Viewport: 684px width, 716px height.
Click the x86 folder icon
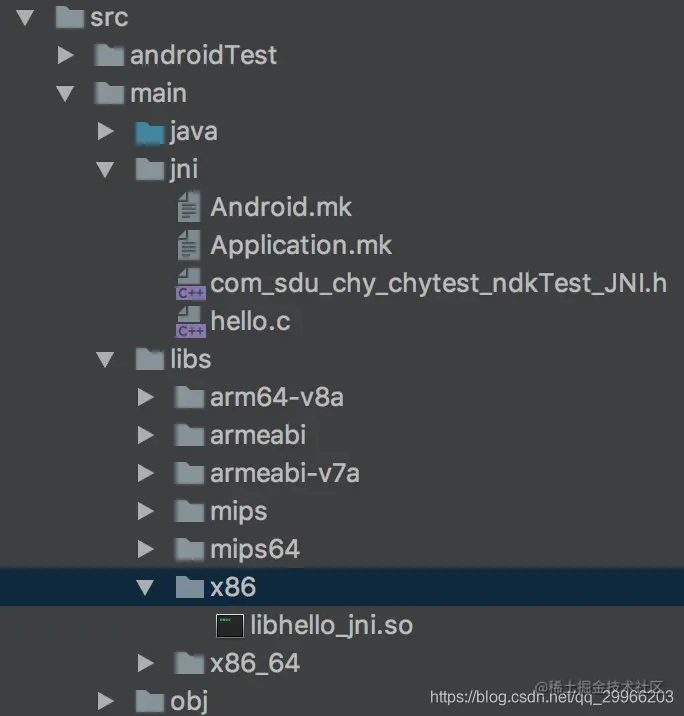[189, 587]
